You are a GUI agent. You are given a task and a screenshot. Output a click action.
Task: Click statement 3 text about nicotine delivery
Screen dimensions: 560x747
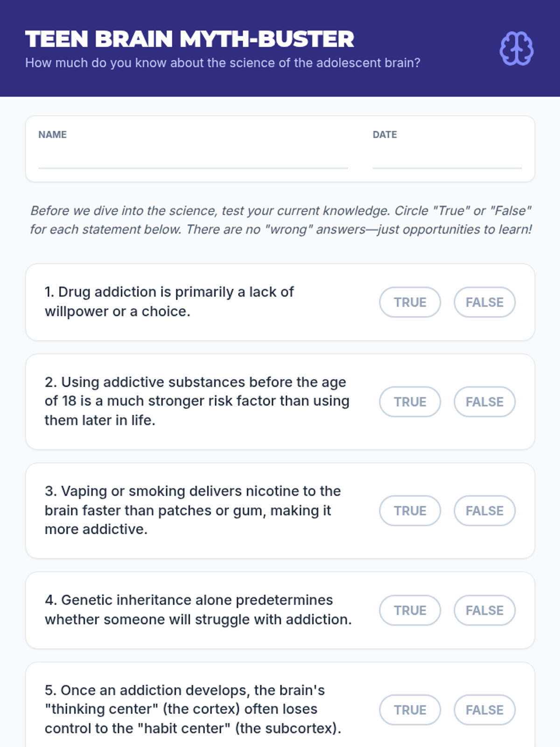click(192, 510)
